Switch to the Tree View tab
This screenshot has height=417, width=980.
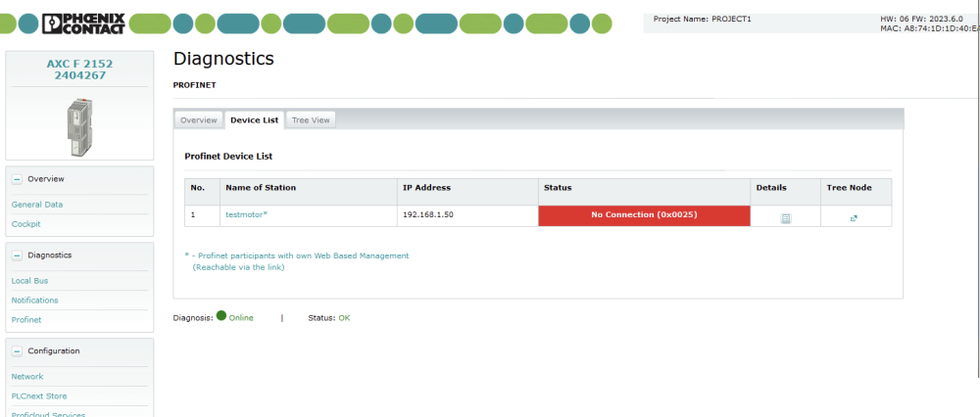(311, 119)
